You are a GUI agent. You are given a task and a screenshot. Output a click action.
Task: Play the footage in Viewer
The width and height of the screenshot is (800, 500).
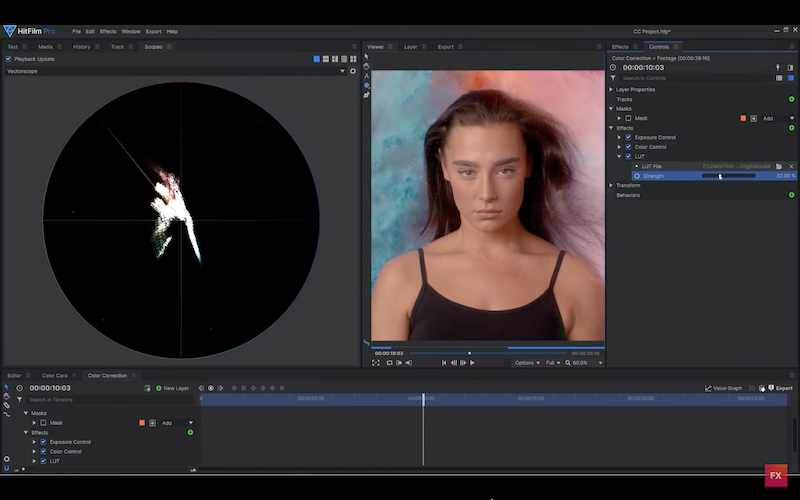click(472, 363)
